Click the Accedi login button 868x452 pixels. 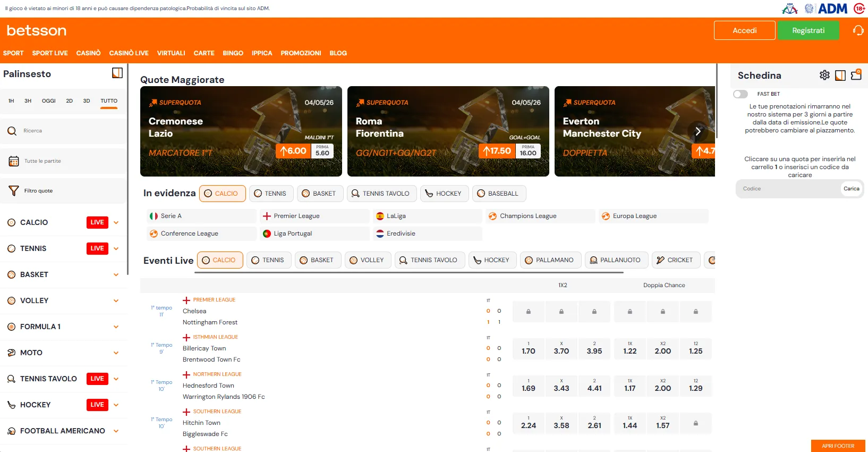745,30
